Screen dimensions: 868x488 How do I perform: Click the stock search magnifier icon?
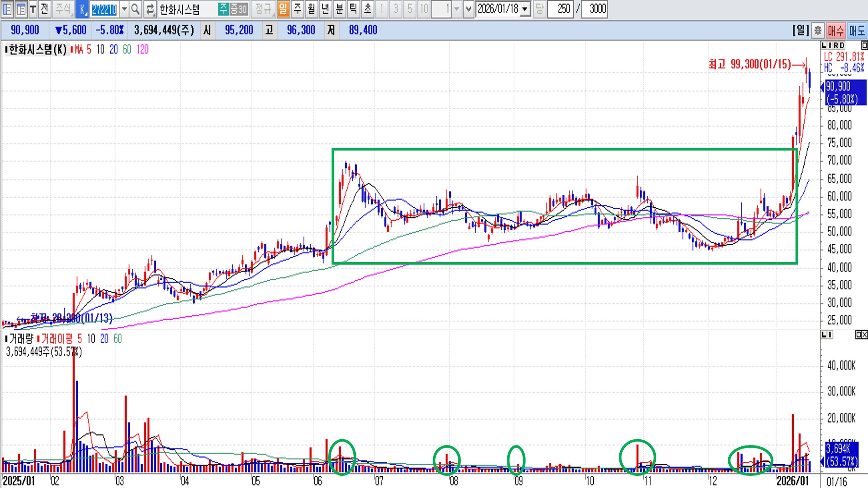coord(135,9)
